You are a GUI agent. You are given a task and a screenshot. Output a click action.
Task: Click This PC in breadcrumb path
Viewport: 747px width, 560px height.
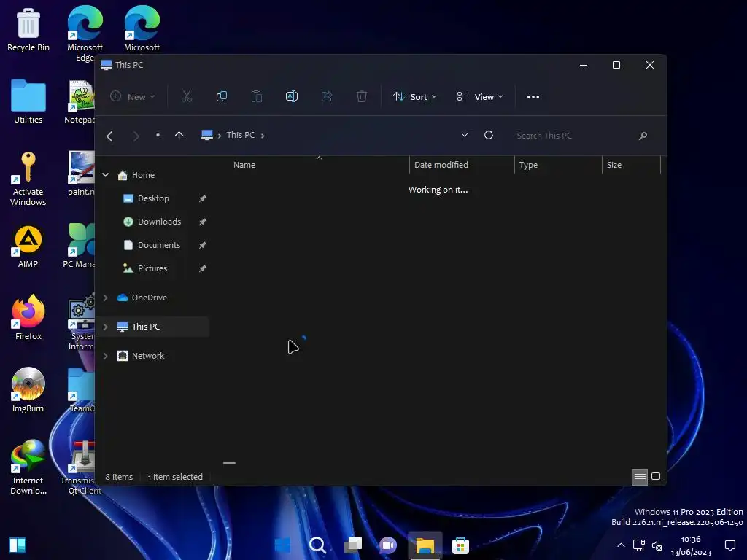click(x=241, y=135)
